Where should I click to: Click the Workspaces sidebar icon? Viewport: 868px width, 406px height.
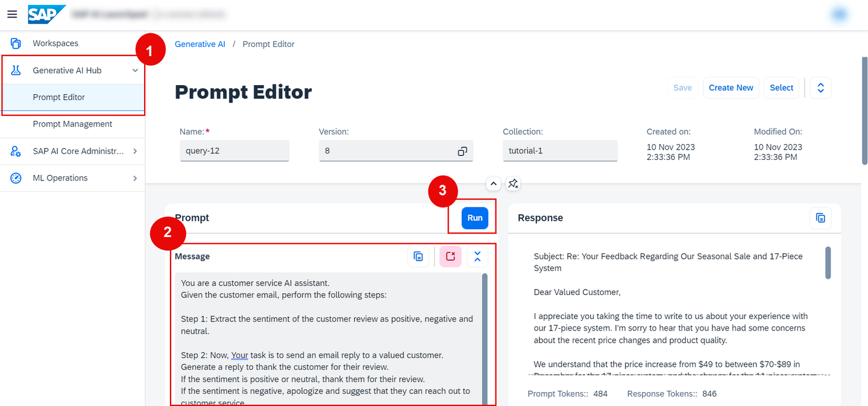click(16, 43)
